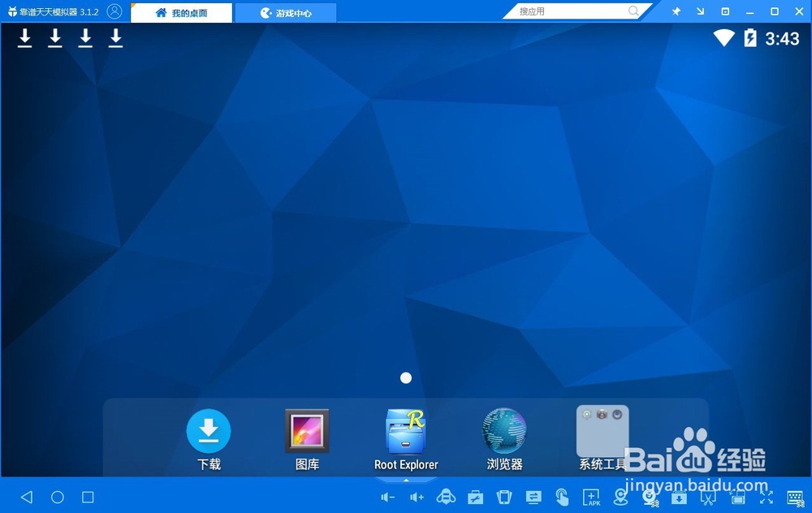Decrease volume with speaker minus icon
The width and height of the screenshot is (812, 513).
tap(387, 498)
